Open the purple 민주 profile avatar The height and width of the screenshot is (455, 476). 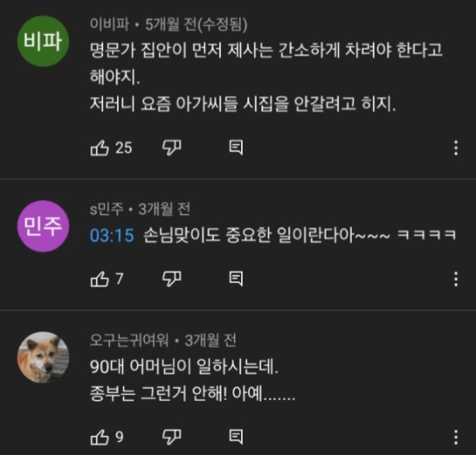(43, 226)
